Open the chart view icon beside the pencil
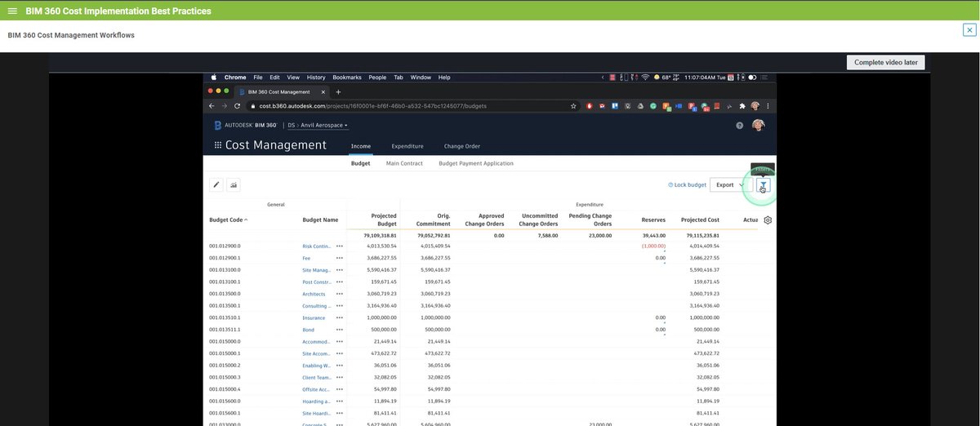Screen dimensions: 980x426 (x=234, y=185)
